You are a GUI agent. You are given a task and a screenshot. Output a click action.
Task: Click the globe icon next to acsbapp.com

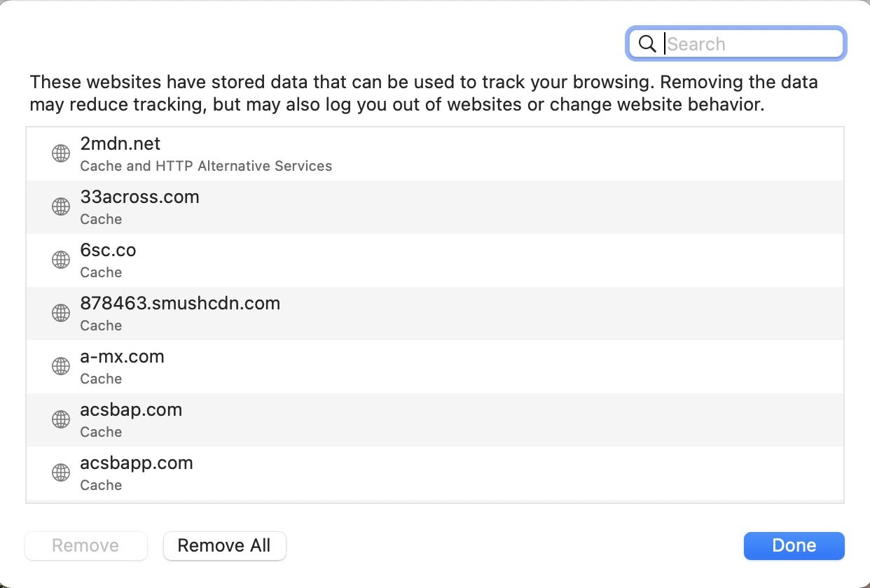click(61, 472)
